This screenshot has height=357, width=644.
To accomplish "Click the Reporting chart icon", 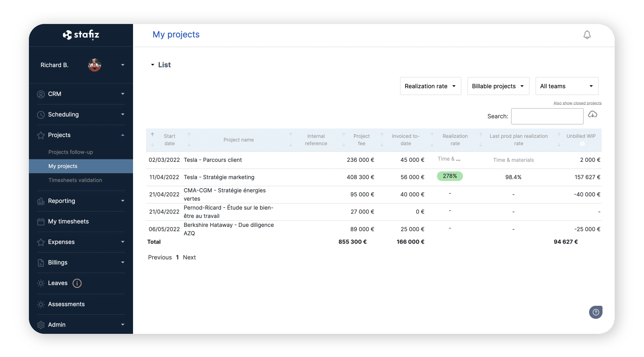I will 41,201.
